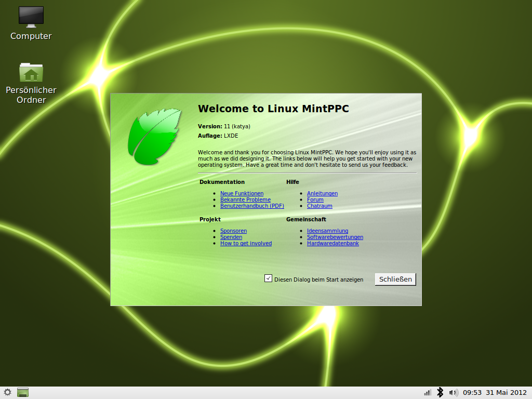
Task: Open the Benutzerhandbuch (PDF) link
Action: [252, 206]
